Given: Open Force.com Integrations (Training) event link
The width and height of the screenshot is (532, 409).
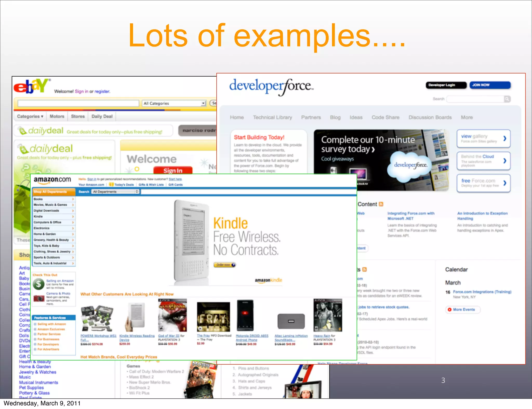Looking at the screenshot, I should 482,292.
